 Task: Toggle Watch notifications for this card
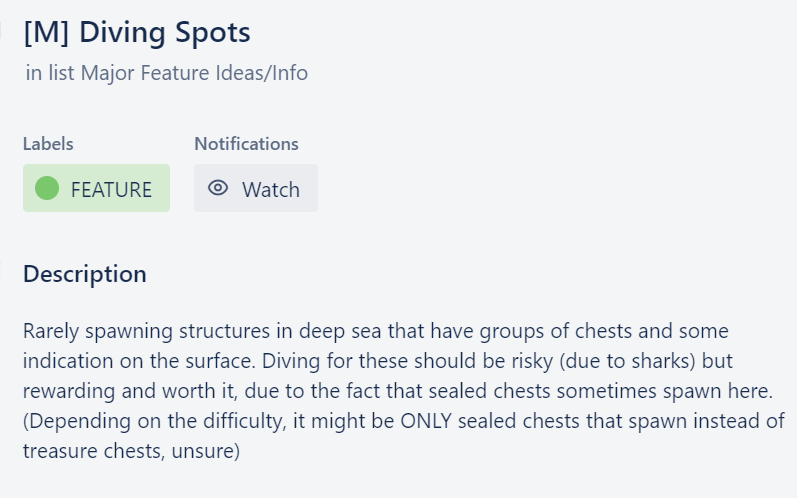click(256, 188)
